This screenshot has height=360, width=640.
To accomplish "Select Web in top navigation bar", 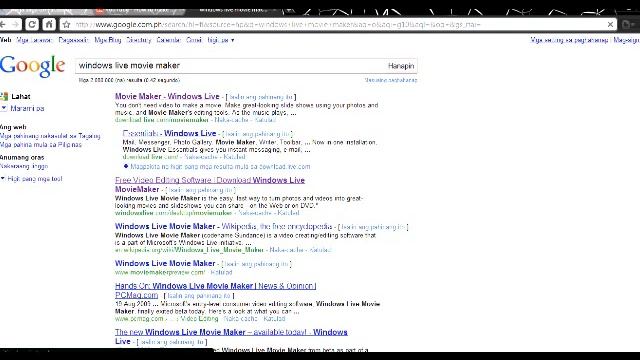I will click(6, 40).
